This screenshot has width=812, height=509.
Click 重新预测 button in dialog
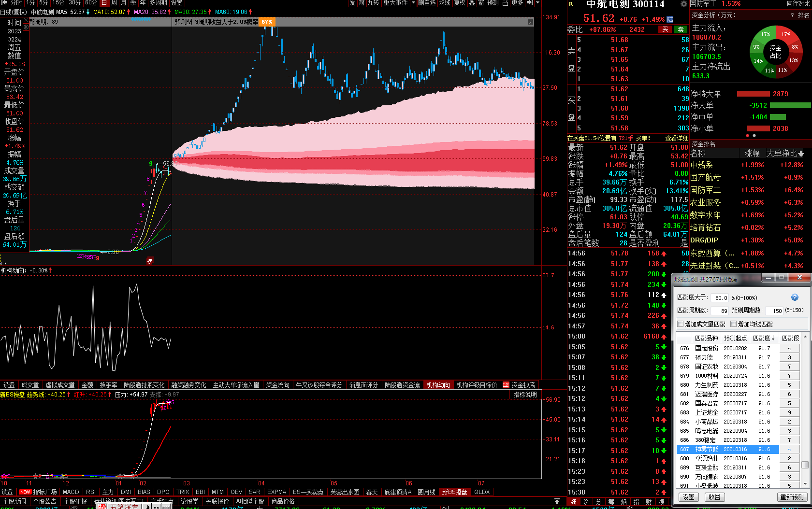(792, 497)
